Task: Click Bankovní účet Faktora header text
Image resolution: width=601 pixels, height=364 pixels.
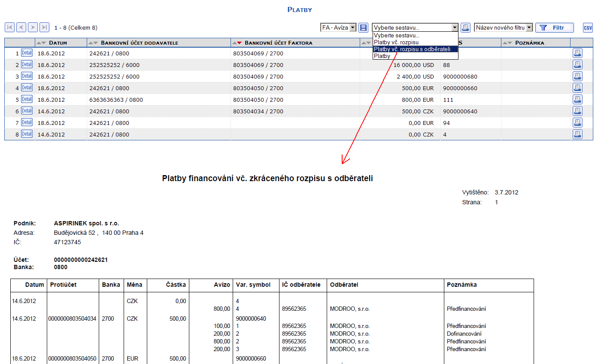Action: pyautogui.click(x=279, y=43)
